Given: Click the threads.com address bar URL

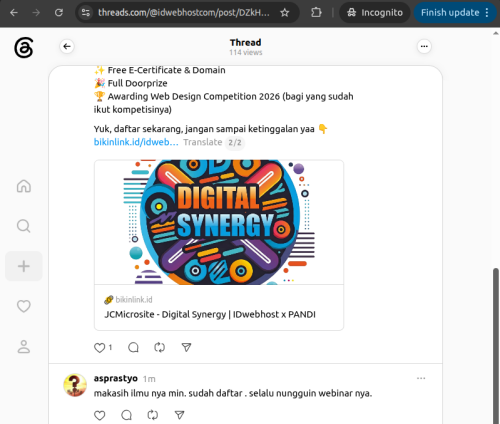Looking at the screenshot, I should [184, 13].
